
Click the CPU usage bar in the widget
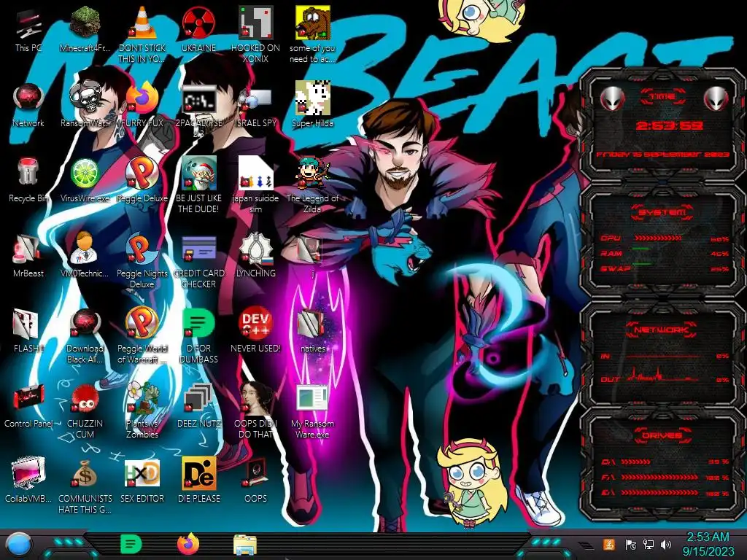658,238
